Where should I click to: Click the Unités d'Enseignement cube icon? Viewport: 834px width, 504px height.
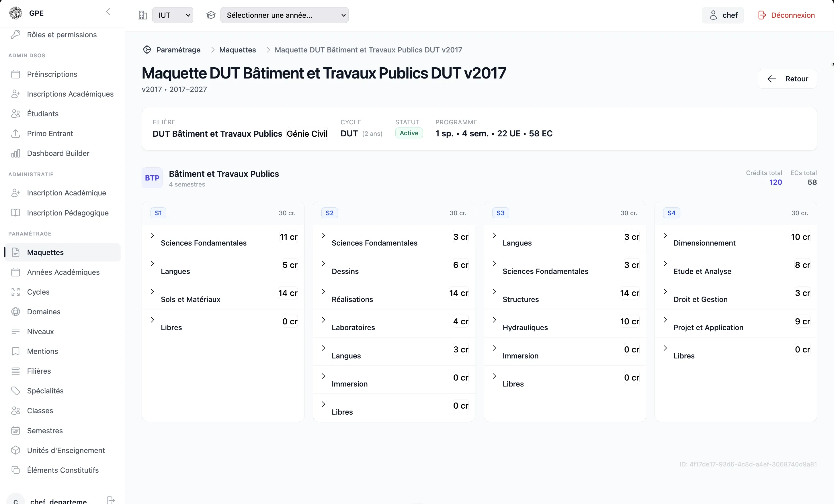coord(15,450)
